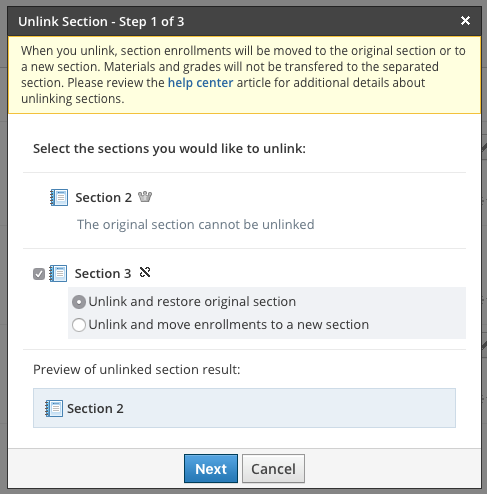Click the 'Unlink Section - Step 1 of 3' title bar
This screenshot has width=487, height=494.
[x=244, y=21]
